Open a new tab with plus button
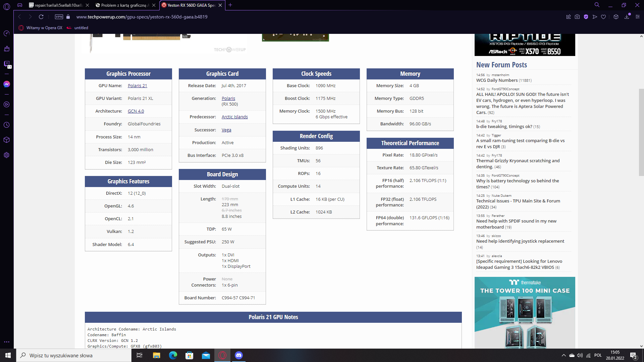Screen dimensions: 644x362 (230, 5)
